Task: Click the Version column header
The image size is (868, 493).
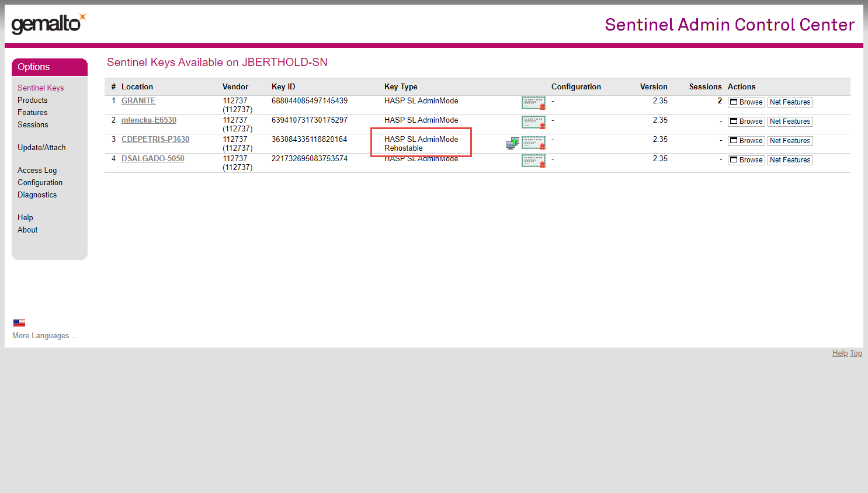Action: coord(654,86)
